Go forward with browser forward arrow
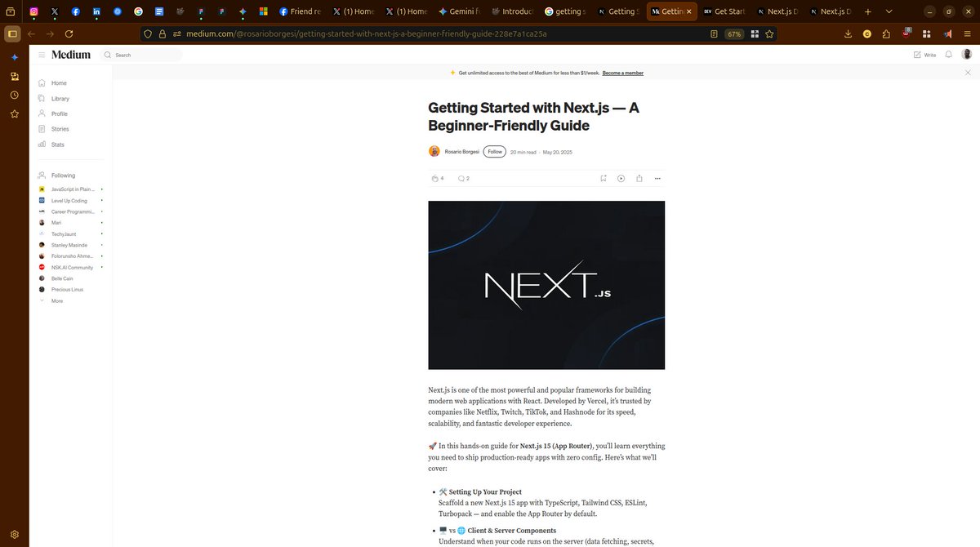This screenshot has width=980, height=547. (50, 34)
